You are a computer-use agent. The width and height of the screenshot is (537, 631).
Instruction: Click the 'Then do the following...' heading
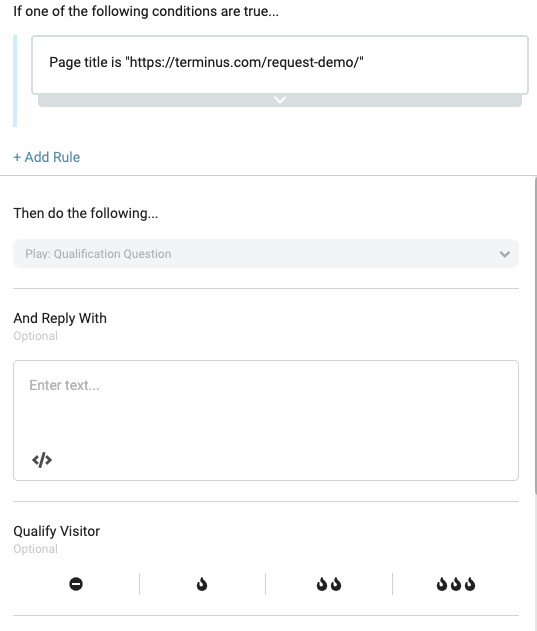85,213
